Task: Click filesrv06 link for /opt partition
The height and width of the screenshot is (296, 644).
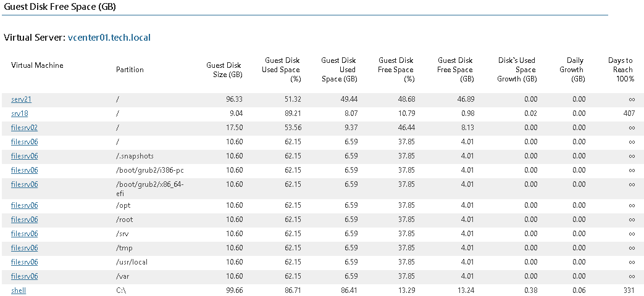Action: tap(24, 205)
